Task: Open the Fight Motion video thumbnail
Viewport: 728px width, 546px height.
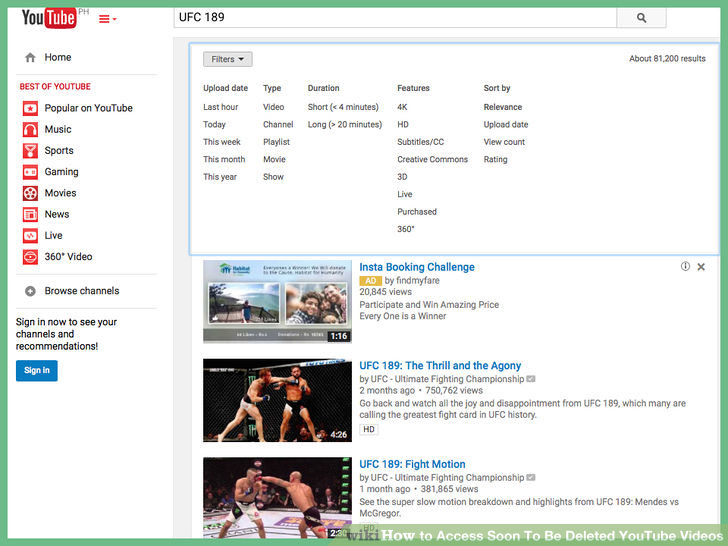Action: click(277, 498)
